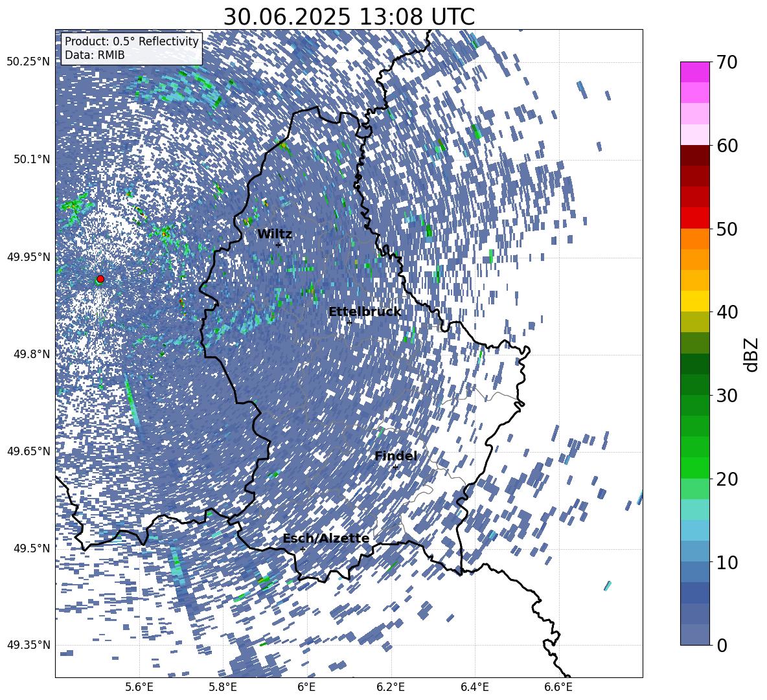Viewport: 767px width, 700px height.
Task: Click the red radar location marker
Action: [100, 279]
